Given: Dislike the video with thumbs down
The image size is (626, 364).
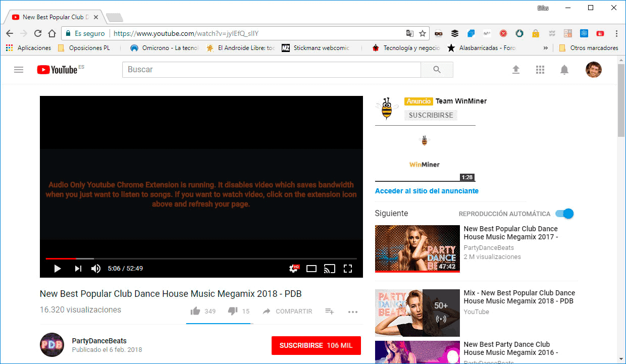Looking at the screenshot, I should 233,311.
